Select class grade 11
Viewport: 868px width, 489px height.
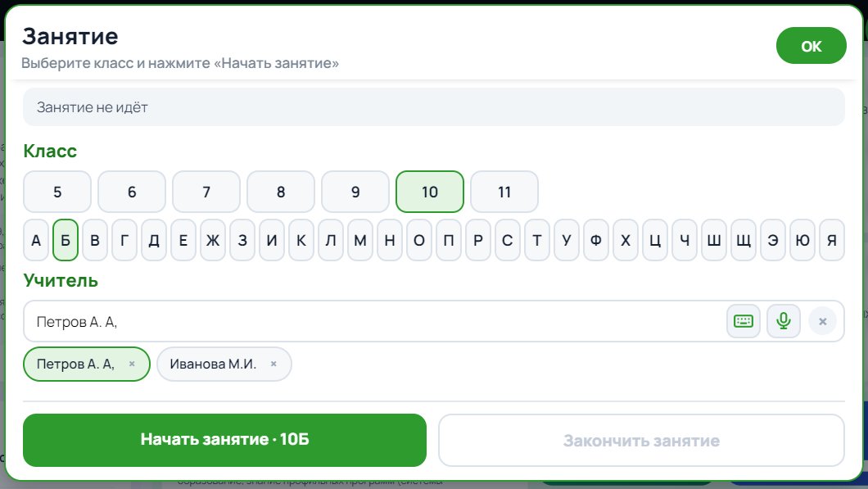(x=504, y=192)
